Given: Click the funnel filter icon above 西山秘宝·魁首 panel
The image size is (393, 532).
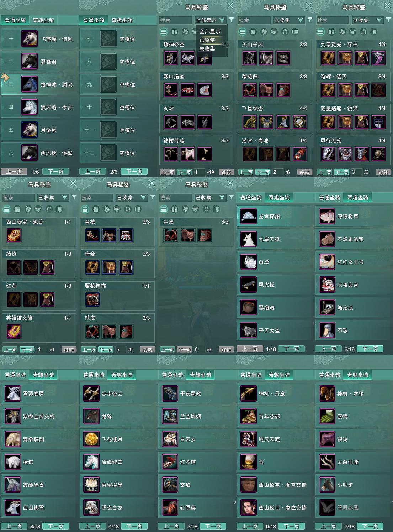Looking at the screenshot, I should (x=74, y=197).
